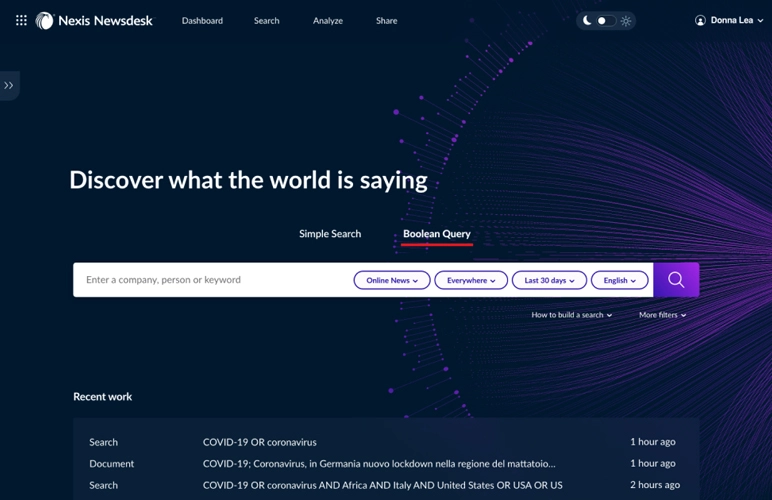Go to the Dashboard page
Viewport: 772px width, 500px height.
(x=202, y=21)
